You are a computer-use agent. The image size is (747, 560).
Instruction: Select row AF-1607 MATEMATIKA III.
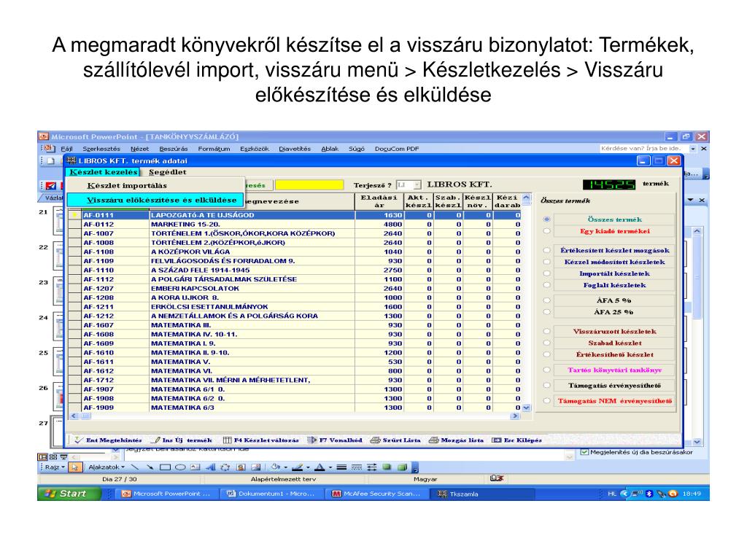[x=295, y=325]
